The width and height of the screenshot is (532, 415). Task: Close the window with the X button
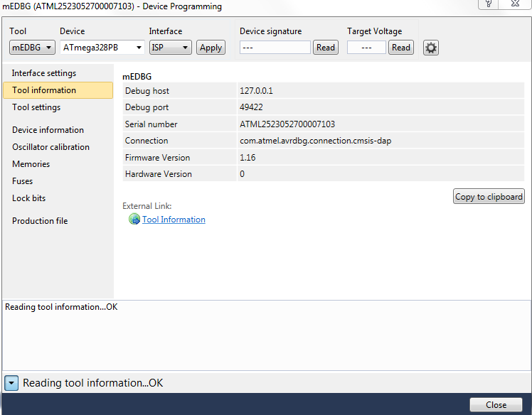pos(515,4)
